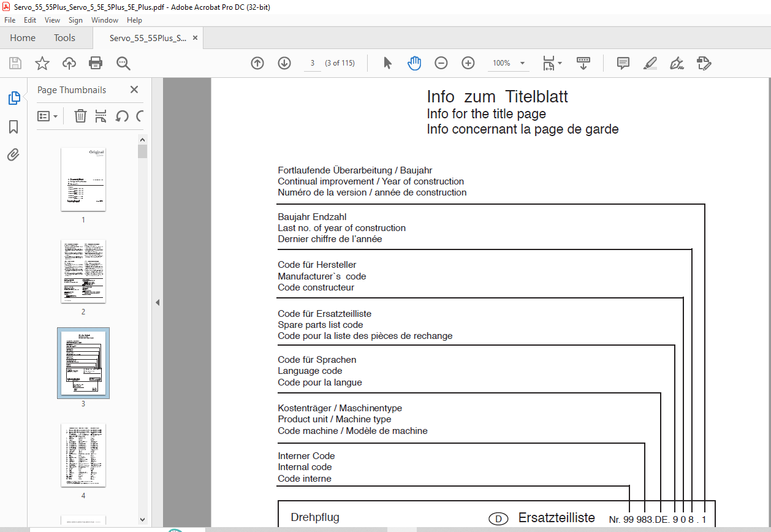771x532 pixels.
Task: Go to the previous page with the up arrow
Action: click(257, 63)
